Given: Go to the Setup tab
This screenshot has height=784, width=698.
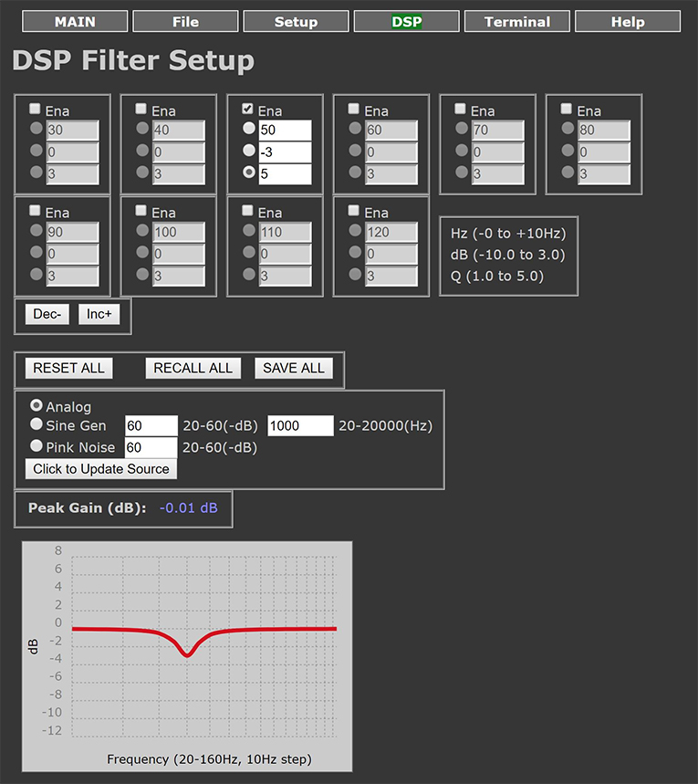Looking at the screenshot, I should point(296,22).
